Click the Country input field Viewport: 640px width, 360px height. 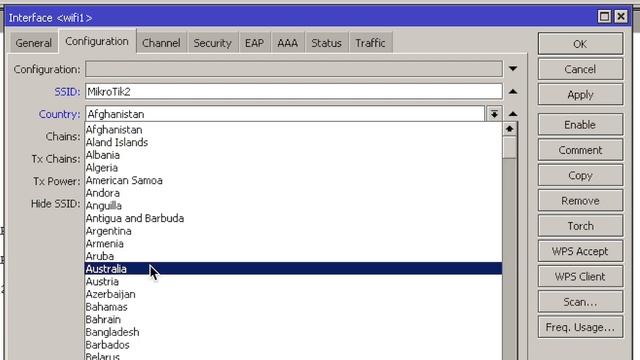click(x=285, y=114)
